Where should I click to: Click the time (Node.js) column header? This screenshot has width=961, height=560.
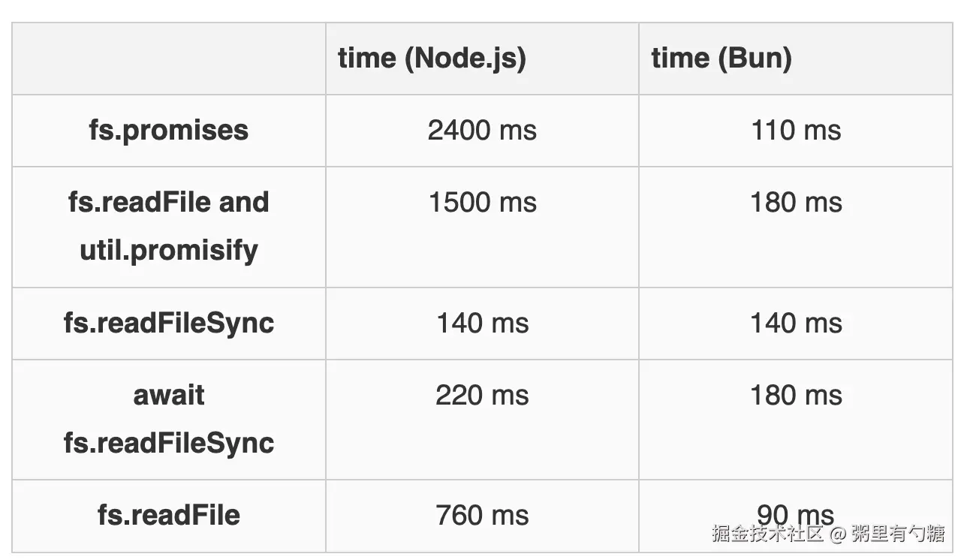pos(432,59)
